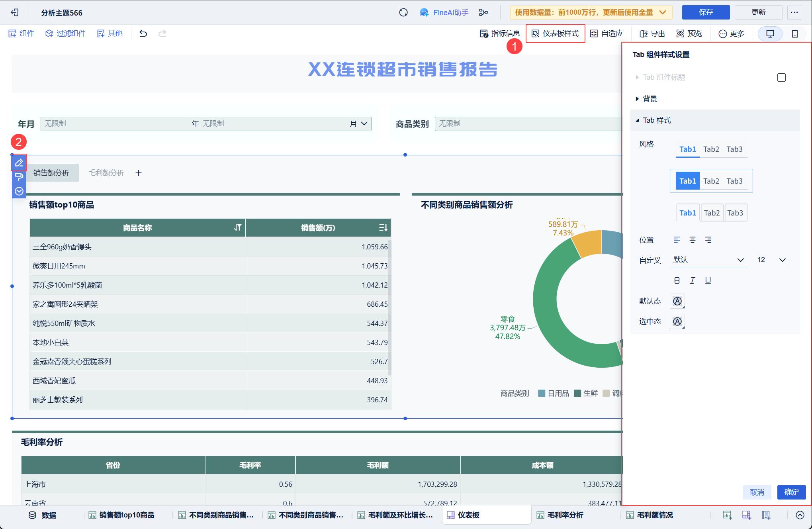This screenshot has height=529, width=812.
Task: Click the edit pencil icon on Tab component
Action: [19, 163]
